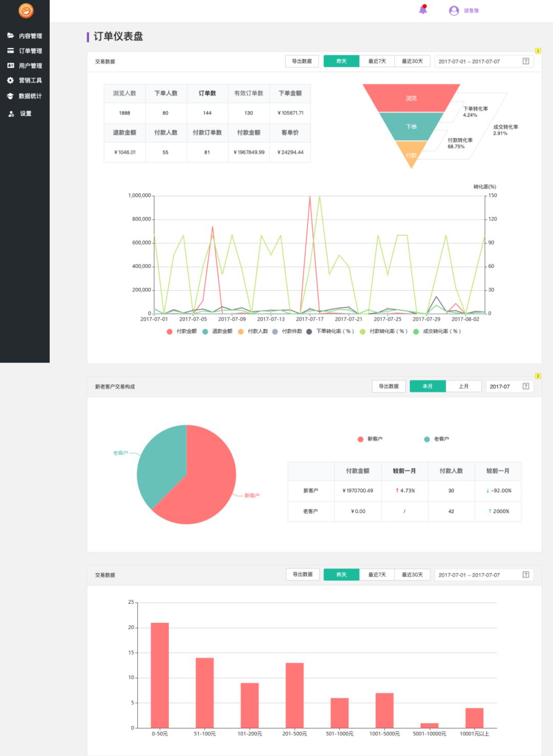Click the purple user avatar icon
Viewport: 553px width, 756px height.
[x=454, y=10]
